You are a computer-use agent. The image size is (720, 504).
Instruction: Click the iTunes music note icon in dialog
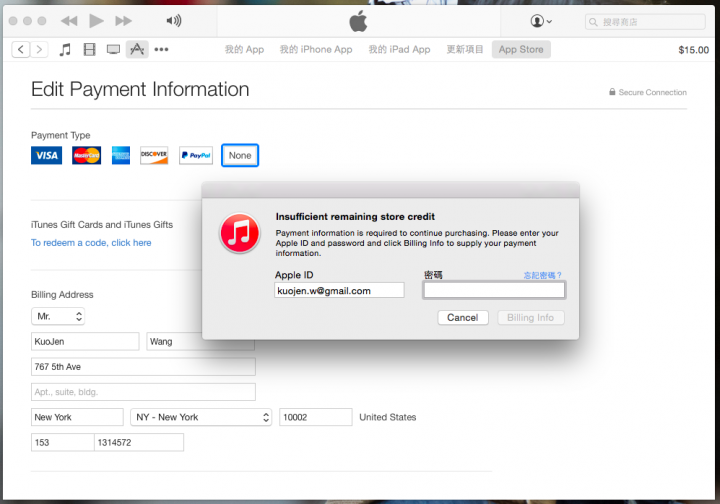(240, 233)
